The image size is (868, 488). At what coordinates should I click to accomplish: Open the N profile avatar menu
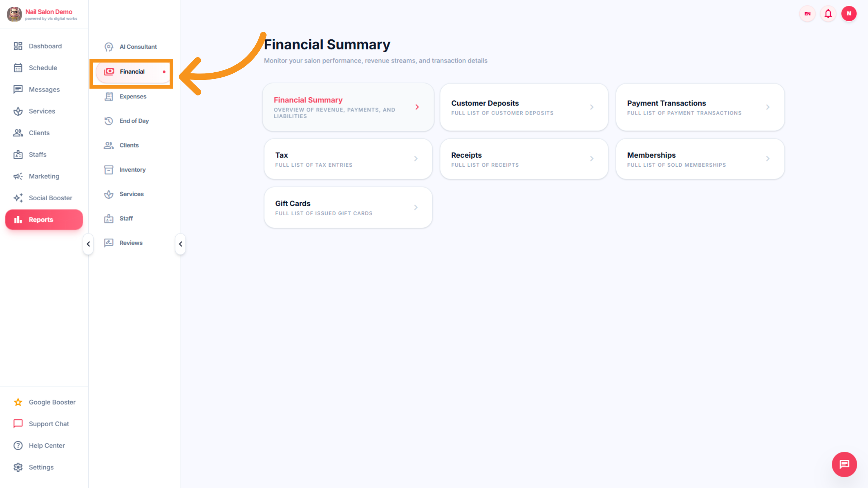coord(849,13)
